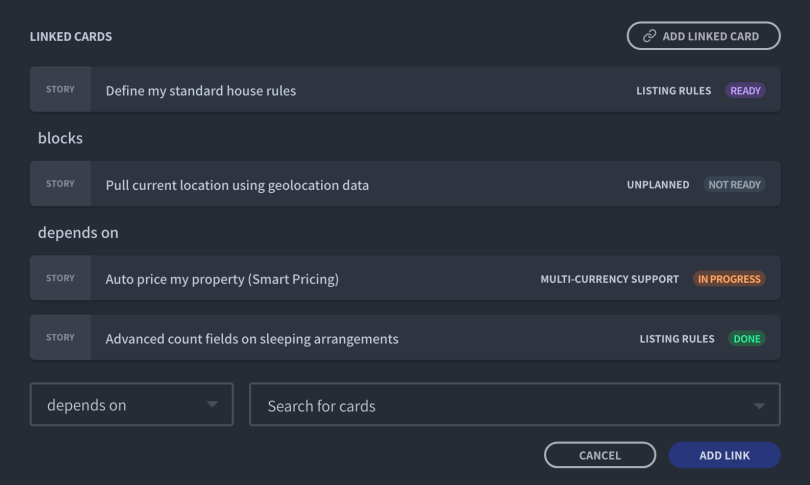Image resolution: width=810 pixels, height=485 pixels.
Task: Click the Search for cards field
Action: pyautogui.click(x=515, y=404)
